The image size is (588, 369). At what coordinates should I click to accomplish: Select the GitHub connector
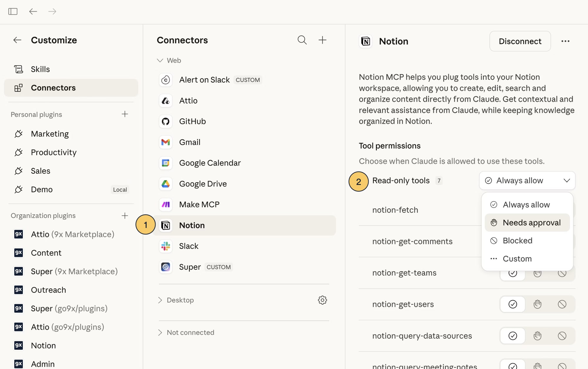244,121
